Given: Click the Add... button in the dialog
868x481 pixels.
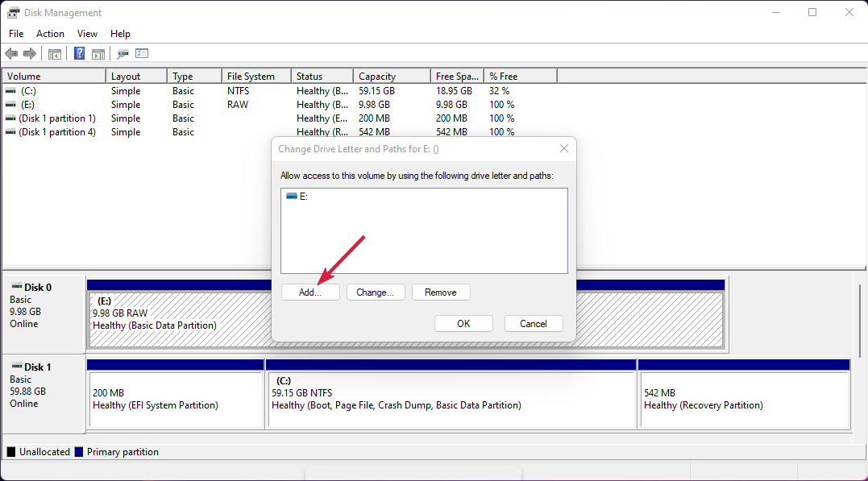Looking at the screenshot, I should point(310,292).
